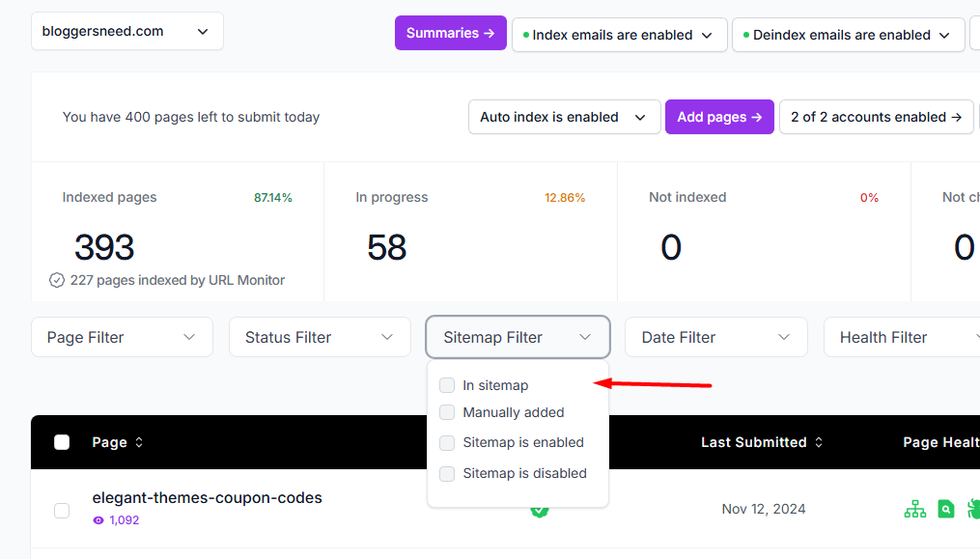Click the page search health icon
This screenshot has width=980, height=559.
(946, 509)
